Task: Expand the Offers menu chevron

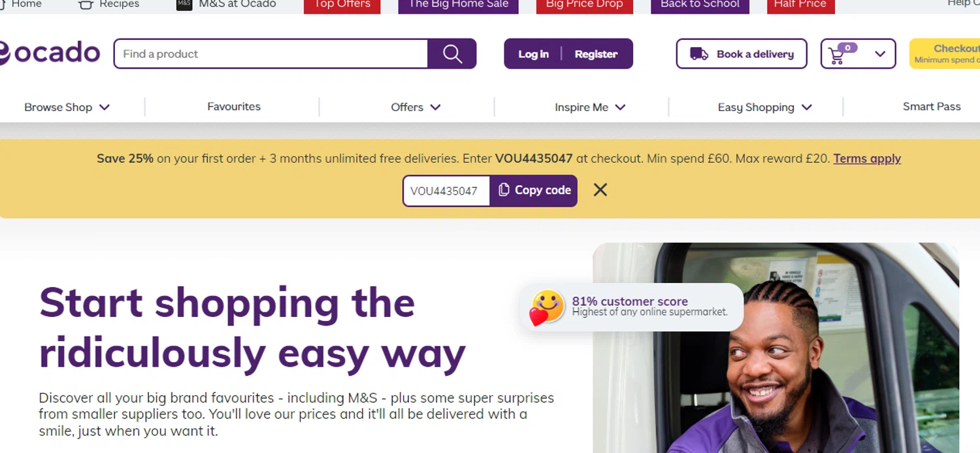Action: coord(436,107)
